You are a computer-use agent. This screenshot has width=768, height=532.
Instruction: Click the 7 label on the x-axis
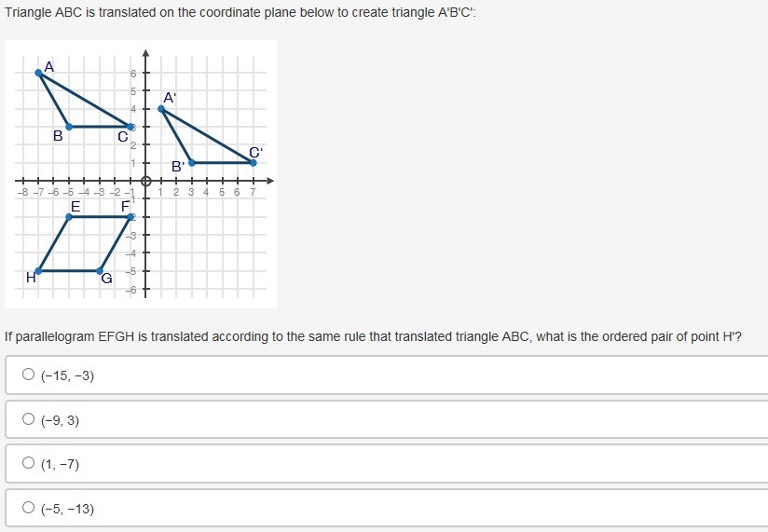(x=253, y=192)
